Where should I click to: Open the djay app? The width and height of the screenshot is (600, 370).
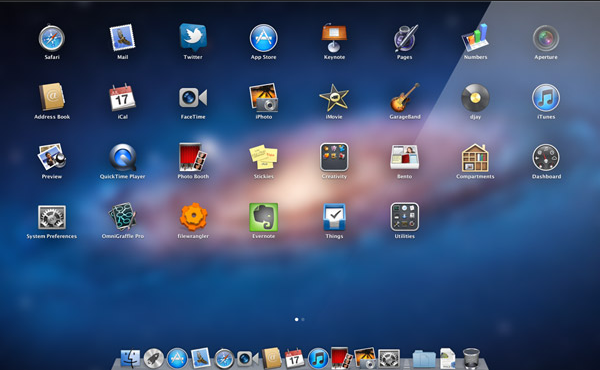point(475,98)
